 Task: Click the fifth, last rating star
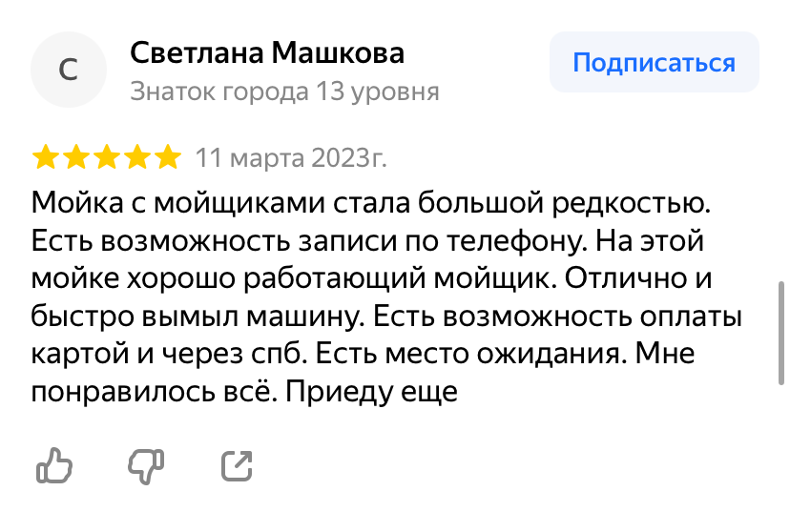click(168, 156)
